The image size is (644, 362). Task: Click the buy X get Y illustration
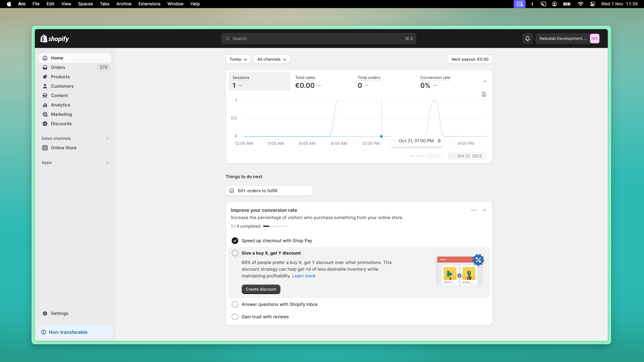460,270
